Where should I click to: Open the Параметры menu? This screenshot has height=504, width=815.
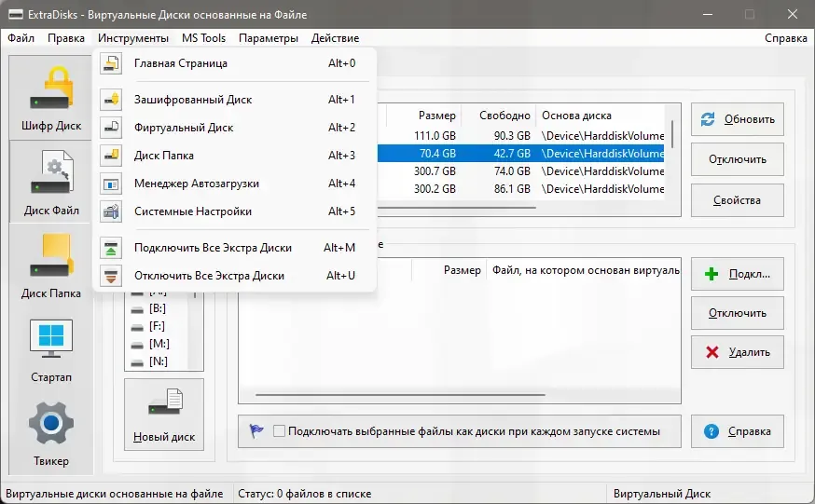(269, 38)
